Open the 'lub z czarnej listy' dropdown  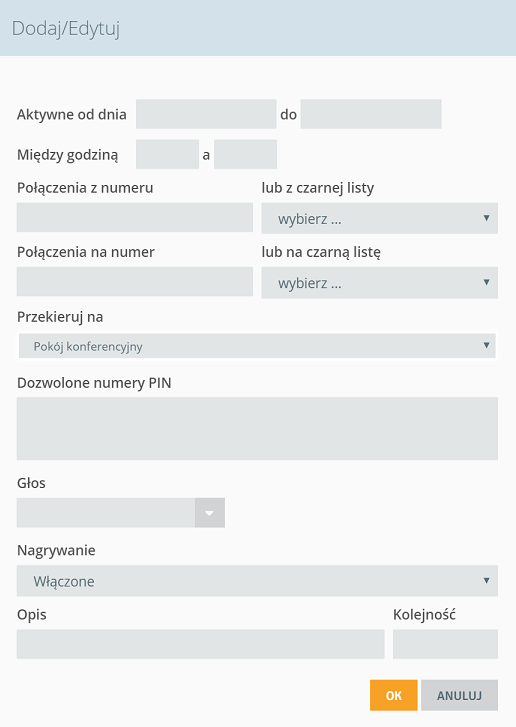point(380,218)
